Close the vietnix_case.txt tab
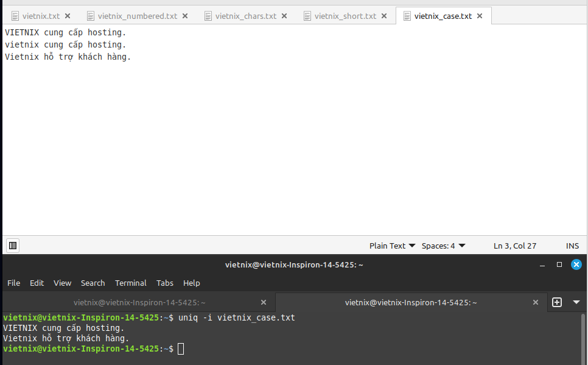588x365 pixels. click(480, 16)
